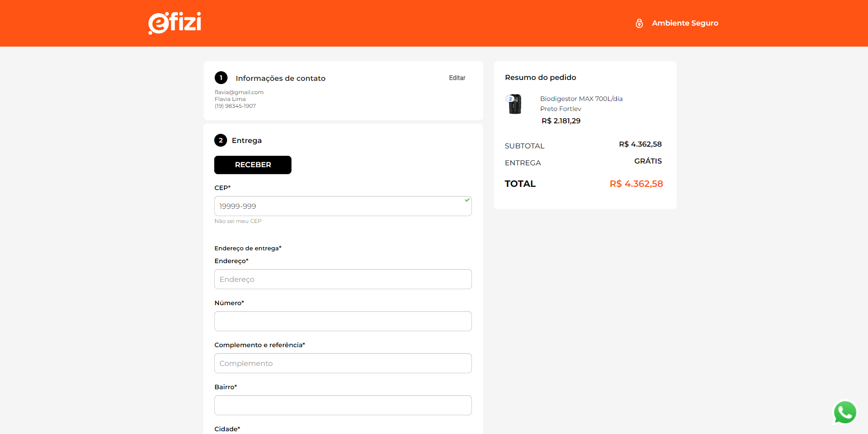The height and width of the screenshot is (434, 868).
Task: Open the 'Não sei meu CEP' link
Action: (x=238, y=221)
